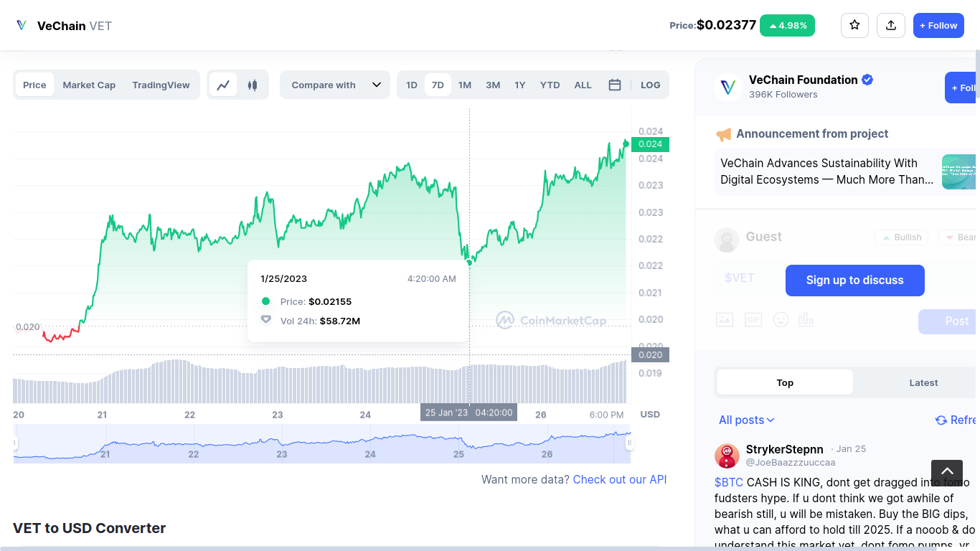Select the ALL time range
Image resolution: width=980 pixels, height=551 pixels.
pos(583,85)
